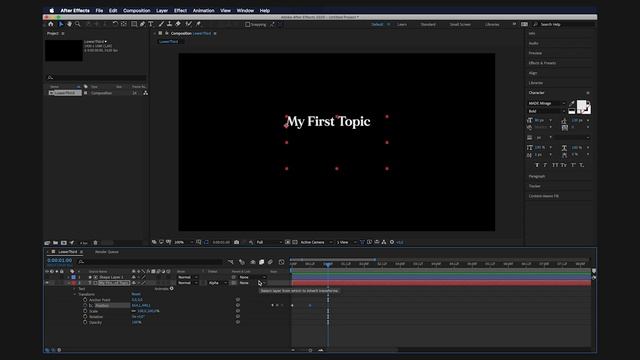The width and height of the screenshot is (640, 360).
Task: Select the Eraser tool
Action: (178, 24)
